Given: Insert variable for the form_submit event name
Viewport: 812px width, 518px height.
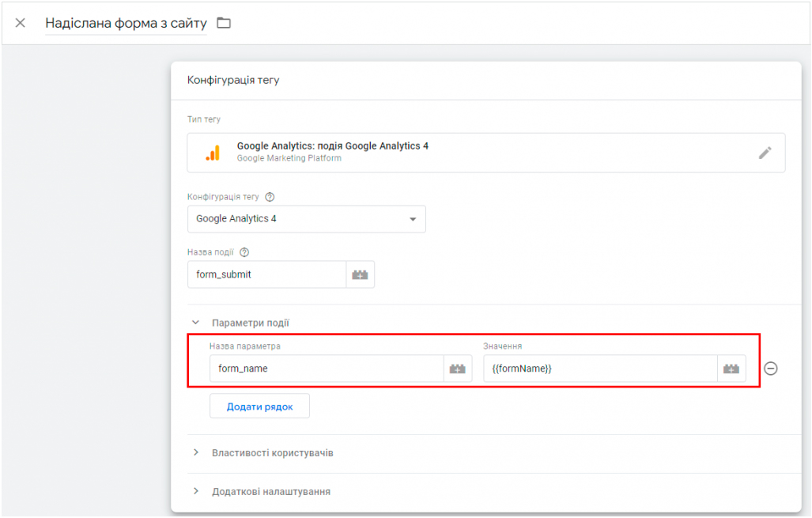Looking at the screenshot, I should (360, 274).
